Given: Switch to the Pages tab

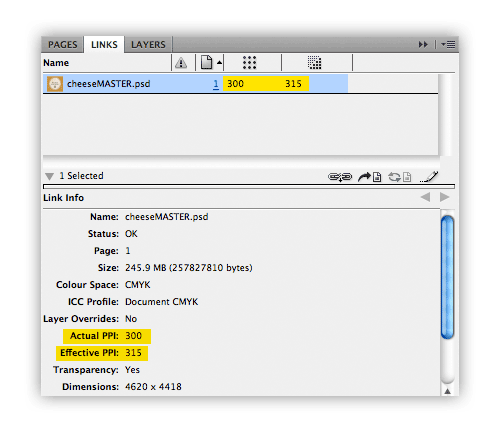Looking at the screenshot, I should pos(62,45).
